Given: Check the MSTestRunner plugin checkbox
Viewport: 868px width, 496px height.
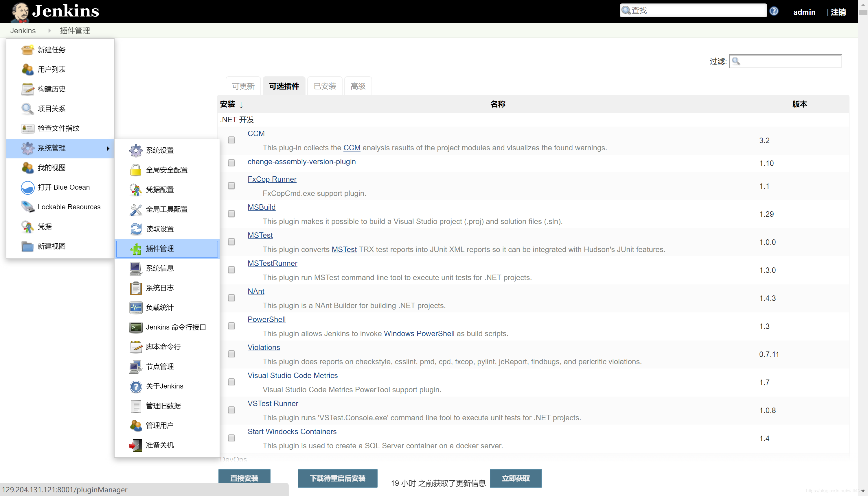Looking at the screenshot, I should click(x=231, y=270).
